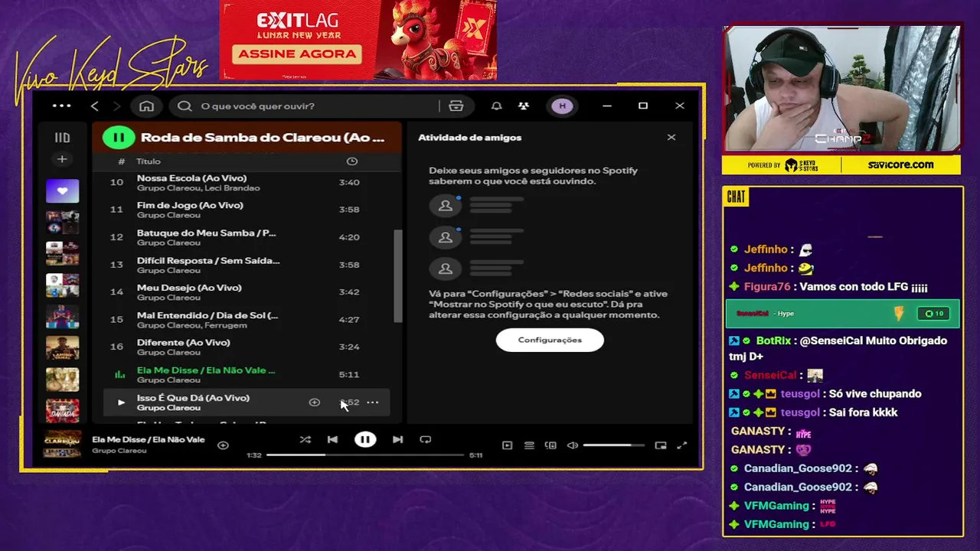Image resolution: width=980 pixels, height=551 pixels.
Task: Click the SenseiCal Hype banner in chat
Action: 842,314
